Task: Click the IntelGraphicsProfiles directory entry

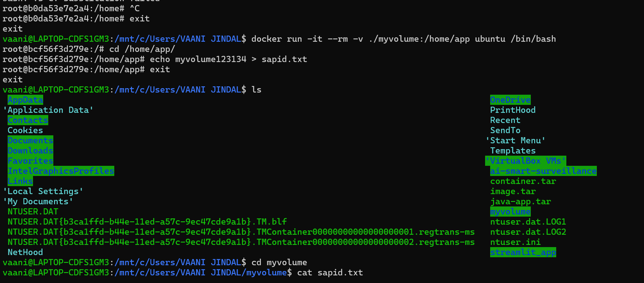Action: tap(61, 171)
